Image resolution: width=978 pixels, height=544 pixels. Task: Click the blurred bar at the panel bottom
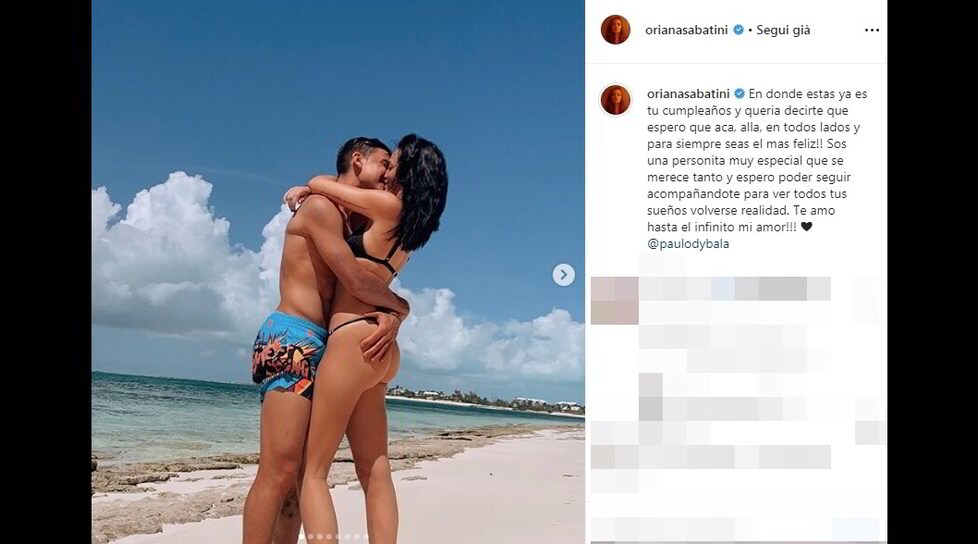736,530
